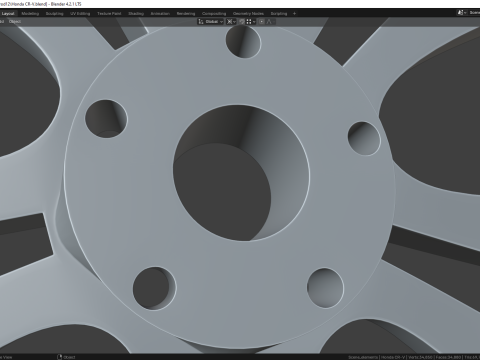This screenshot has width=480, height=360.
Task: Open the scene browser icon dropdown
Action: coord(461,13)
